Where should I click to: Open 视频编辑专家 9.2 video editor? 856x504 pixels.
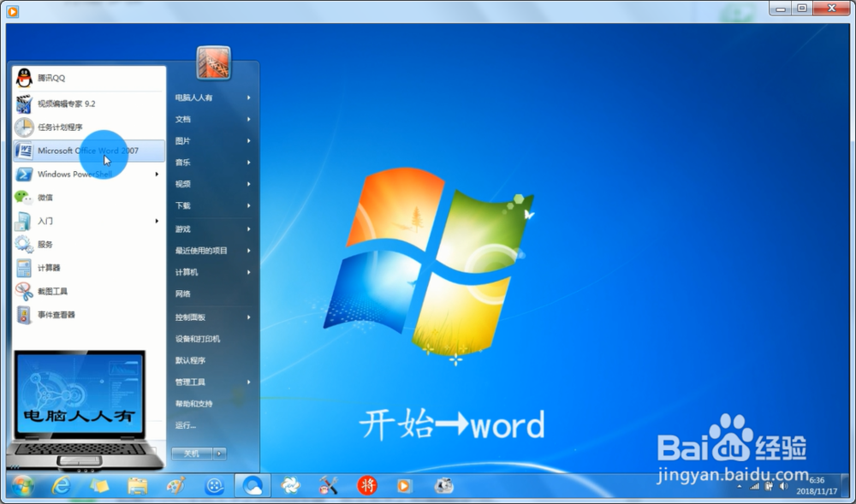click(88, 104)
